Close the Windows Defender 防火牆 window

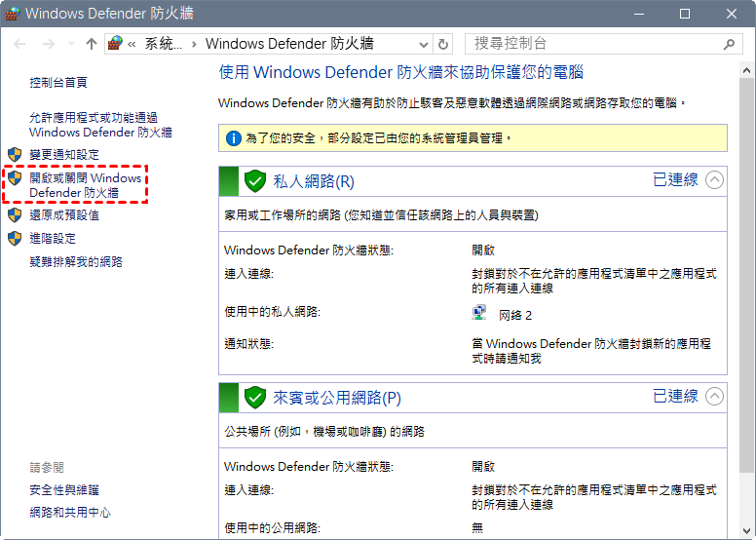[x=731, y=14]
